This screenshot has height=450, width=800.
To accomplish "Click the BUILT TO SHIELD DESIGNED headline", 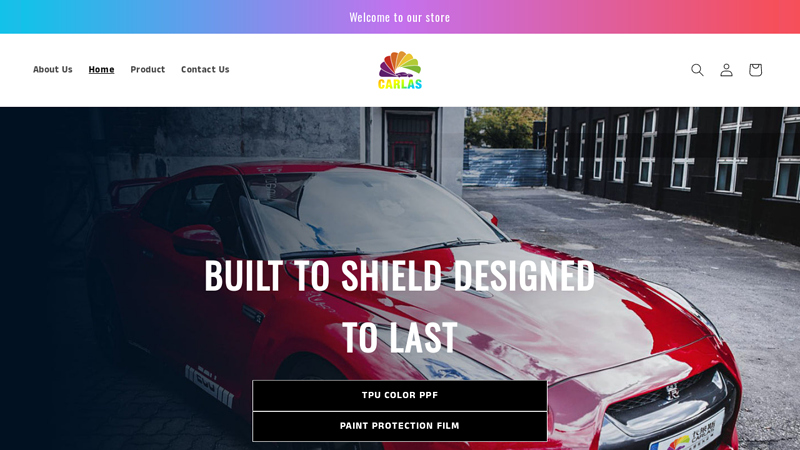I will (x=399, y=276).
